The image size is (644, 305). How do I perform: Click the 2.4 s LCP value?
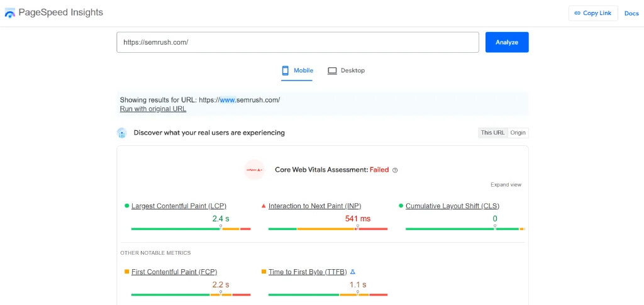pos(221,219)
